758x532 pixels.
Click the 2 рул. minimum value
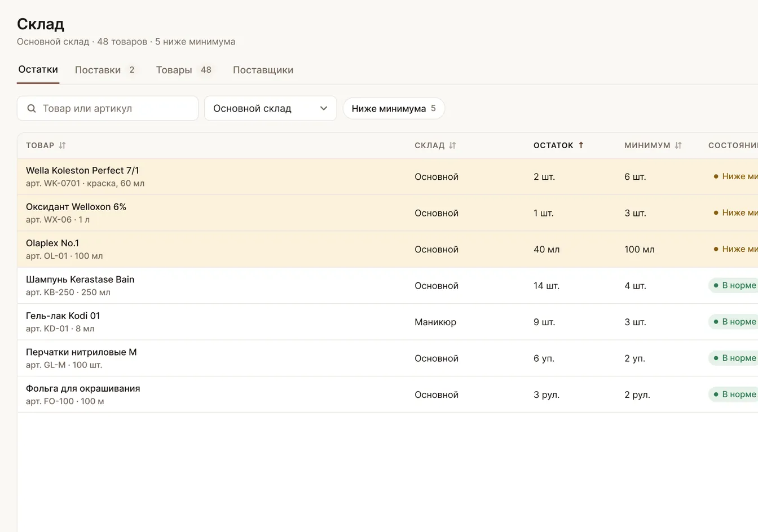tap(637, 394)
